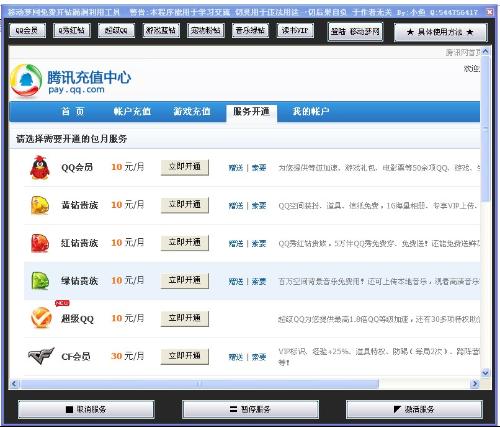Click the 赠送 link for 黄钻贵族
Screen dimensions: 500x427
tap(236, 206)
